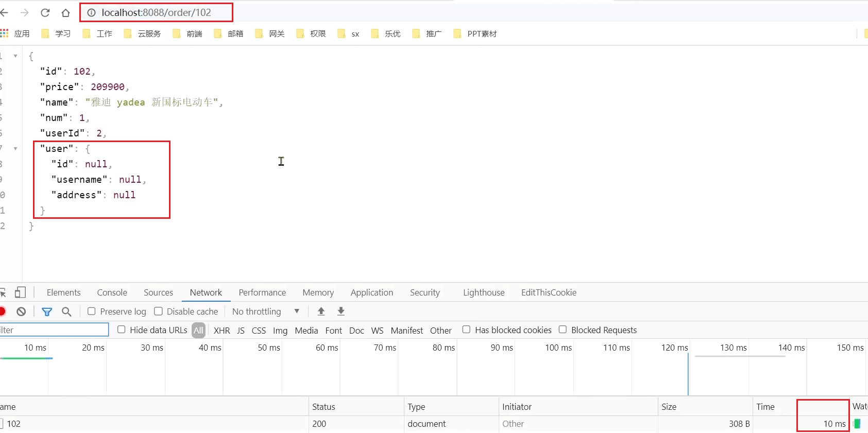Open the Application tab
868x433 pixels.
point(371,292)
